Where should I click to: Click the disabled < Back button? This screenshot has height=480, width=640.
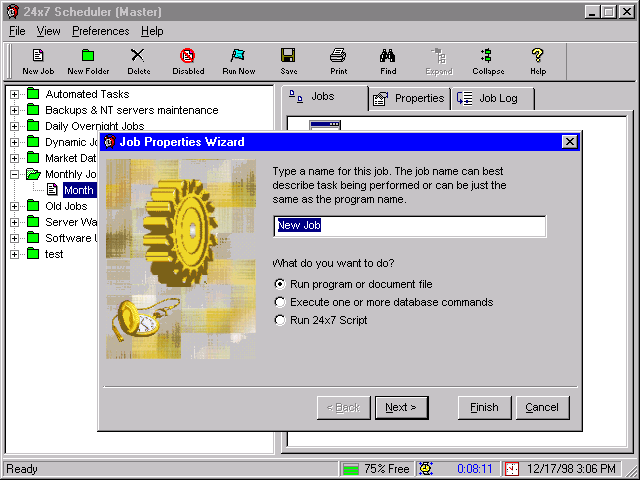(x=343, y=407)
